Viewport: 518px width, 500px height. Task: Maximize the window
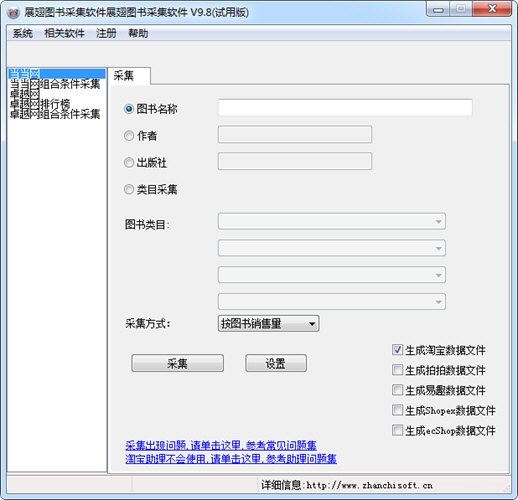tap(461, 9)
